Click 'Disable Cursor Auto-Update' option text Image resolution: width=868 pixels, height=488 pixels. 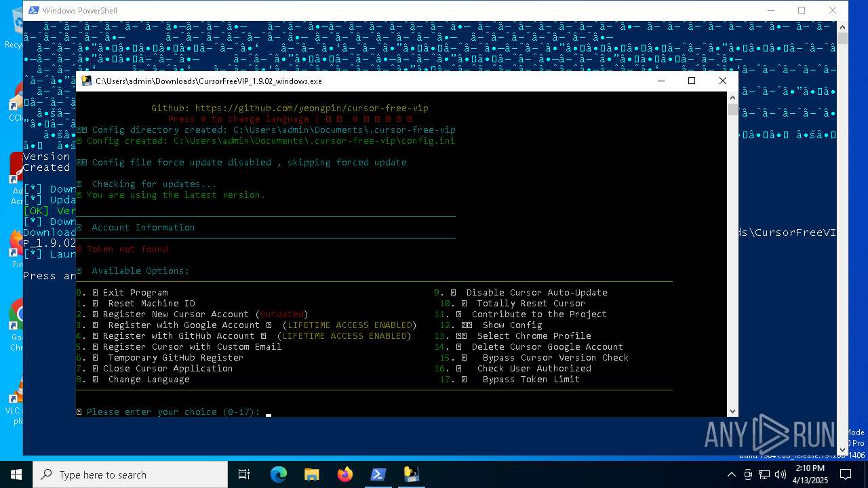pos(537,292)
